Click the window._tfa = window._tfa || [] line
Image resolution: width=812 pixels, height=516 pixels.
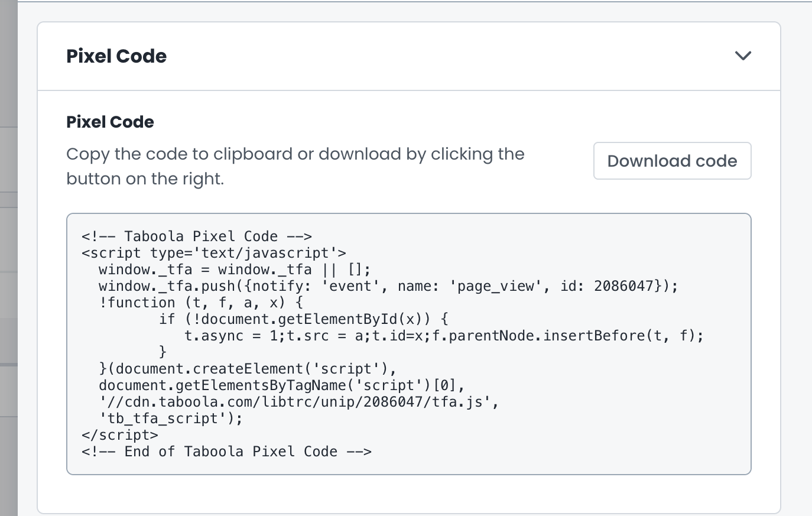click(235, 270)
